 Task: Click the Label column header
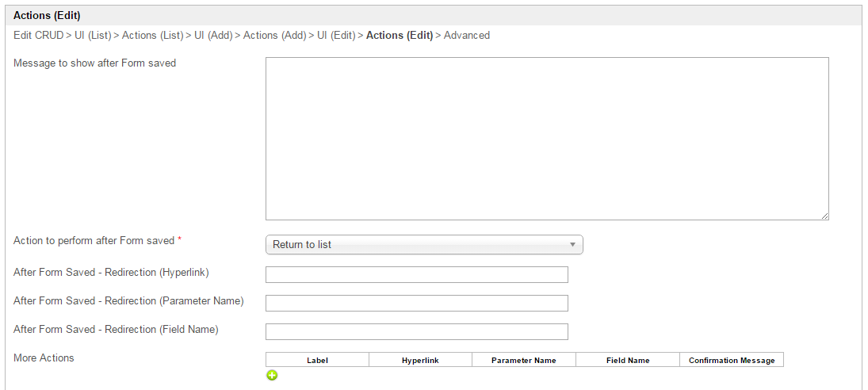click(x=317, y=361)
